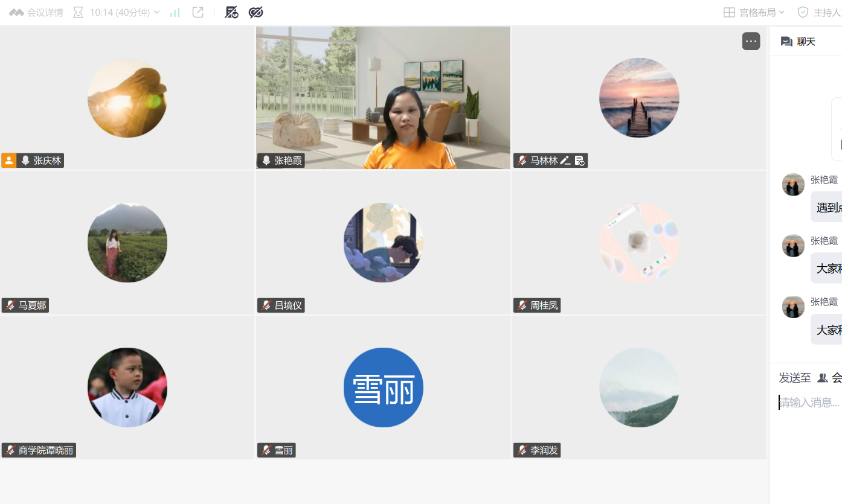
Task: Click the 请输入消息 chat input field
Action: tap(810, 403)
